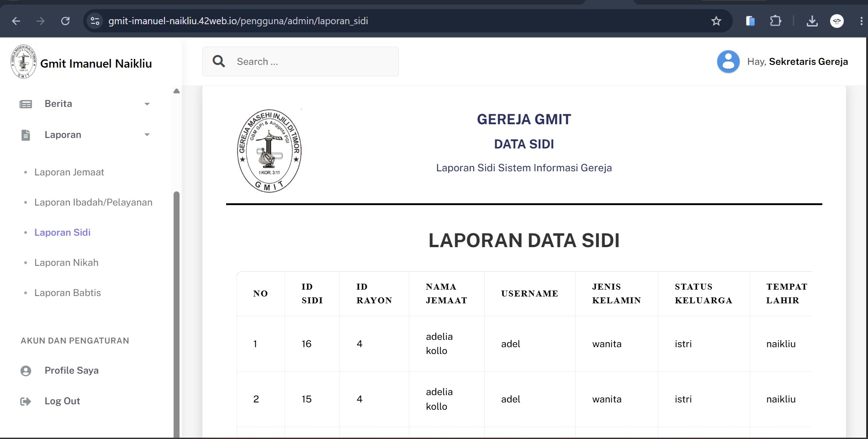Viewport: 868px width, 439px height.
Task: Click the Berita newspaper icon
Action: 26,104
